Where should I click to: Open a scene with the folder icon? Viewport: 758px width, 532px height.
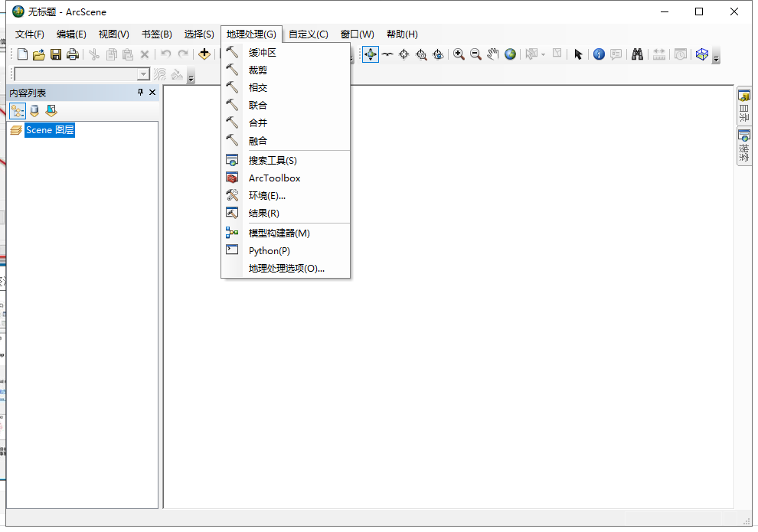(39, 54)
